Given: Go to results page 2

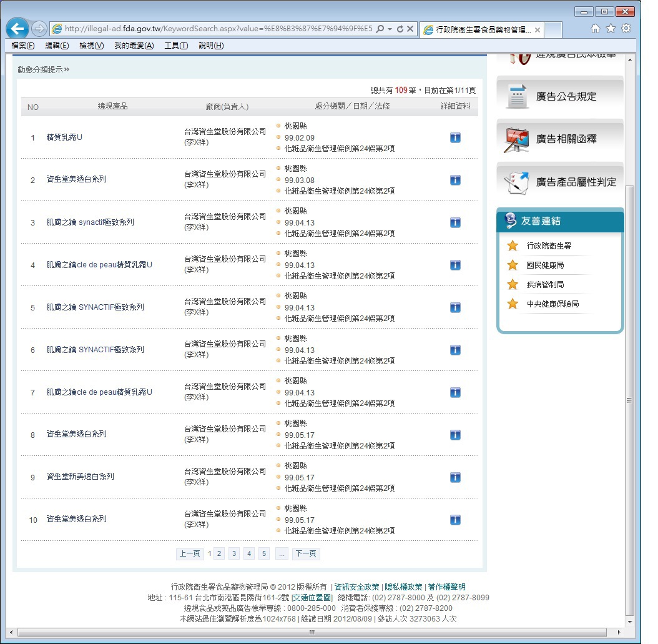Looking at the screenshot, I should coord(219,553).
